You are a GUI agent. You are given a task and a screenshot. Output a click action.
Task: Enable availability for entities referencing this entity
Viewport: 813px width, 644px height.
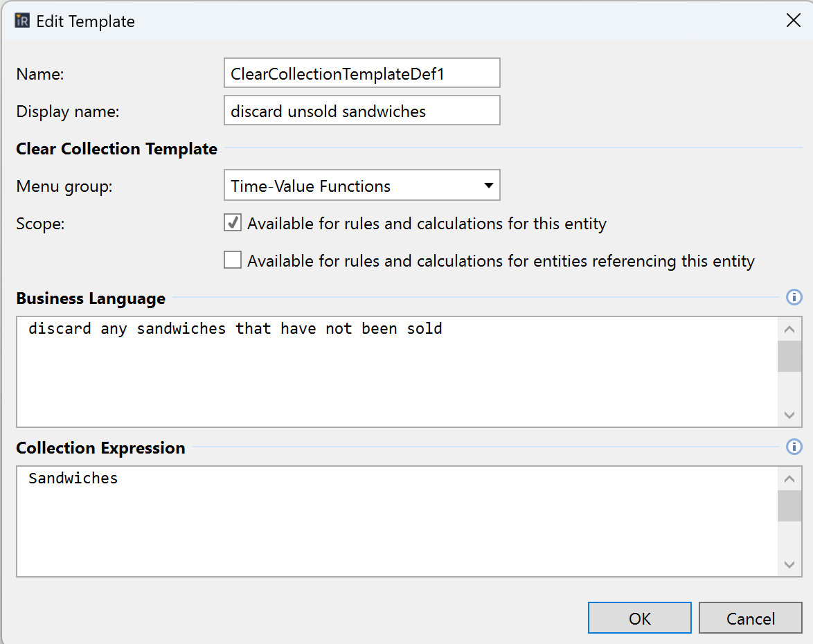click(233, 260)
